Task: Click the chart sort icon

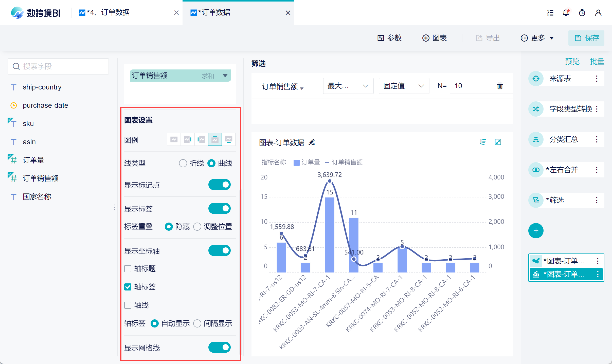Action: pos(483,142)
